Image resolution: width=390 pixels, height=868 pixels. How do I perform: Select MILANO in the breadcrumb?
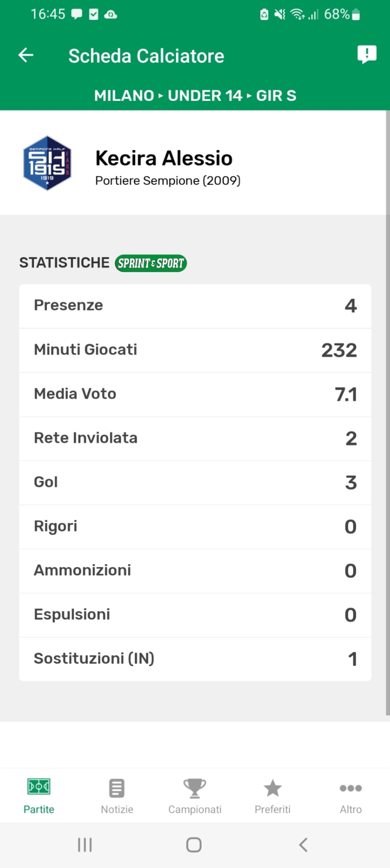tap(124, 95)
